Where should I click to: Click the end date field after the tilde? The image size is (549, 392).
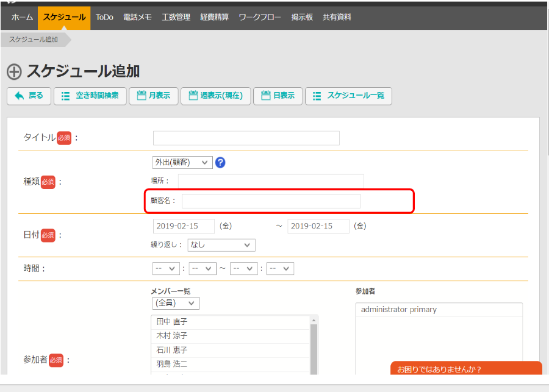pyautogui.click(x=318, y=226)
